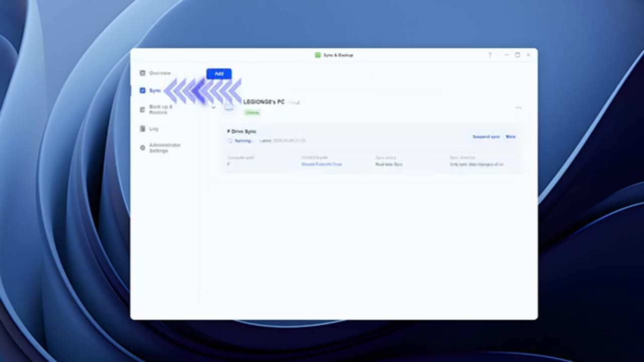The image size is (644, 362).
Task: Open the Administrator Settings gear icon
Action: 142,148
